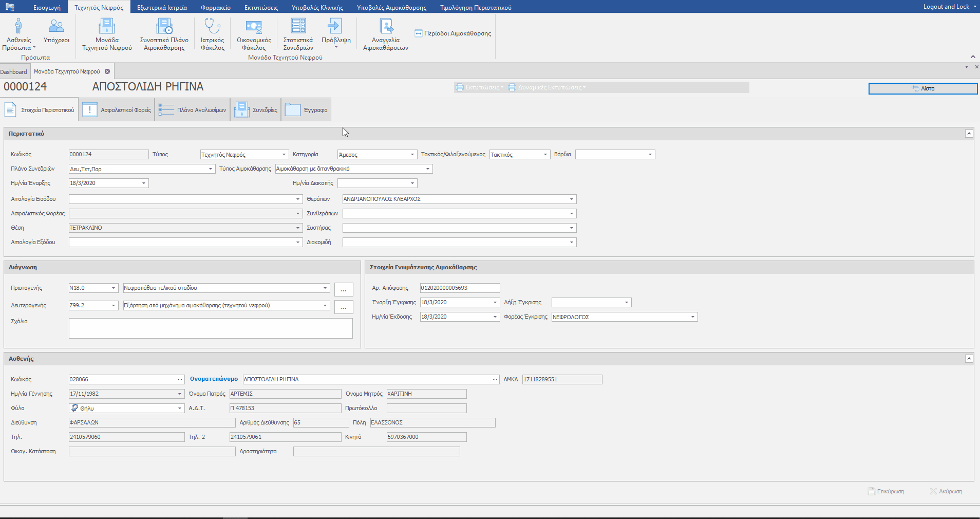The width and height of the screenshot is (980, 519).
Task: Click the Λίστα button
Action: click(x=922, y=88)
